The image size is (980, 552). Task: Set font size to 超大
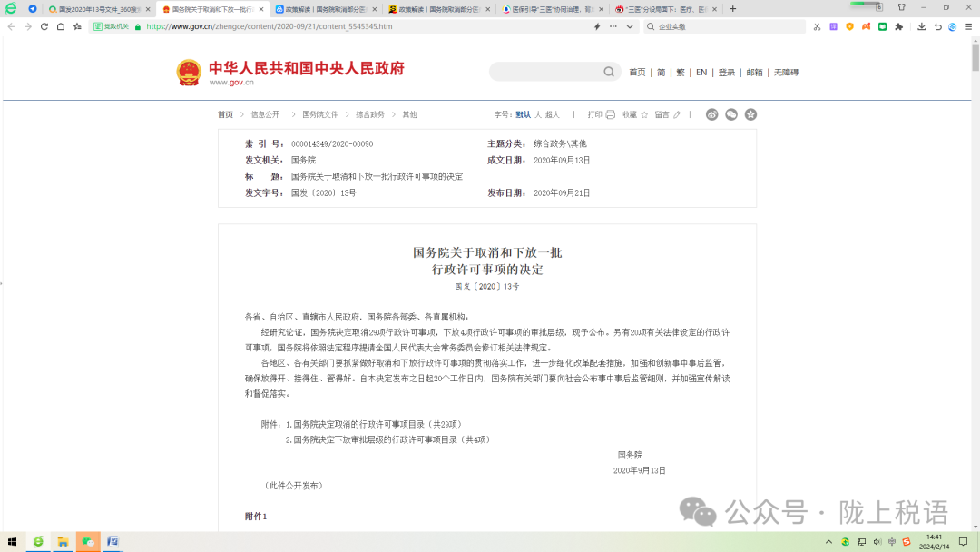552,115
